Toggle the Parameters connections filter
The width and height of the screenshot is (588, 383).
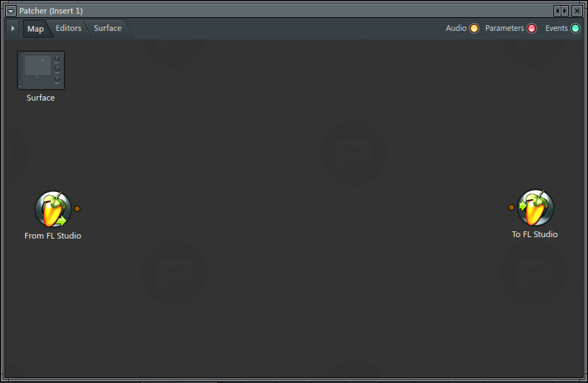[x=531, y=29]
